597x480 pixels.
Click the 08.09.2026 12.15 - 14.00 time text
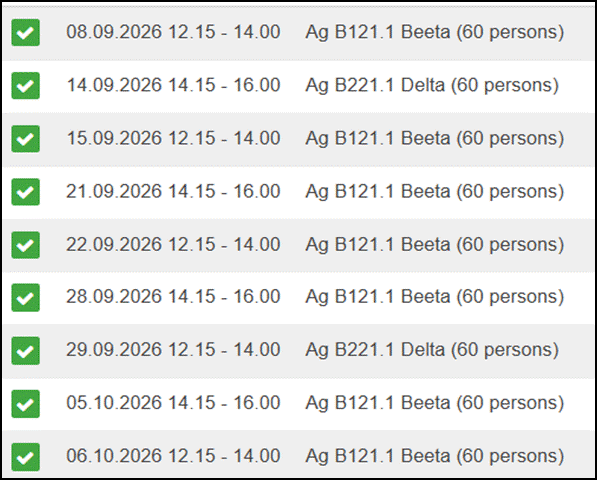tap(173, 32)
